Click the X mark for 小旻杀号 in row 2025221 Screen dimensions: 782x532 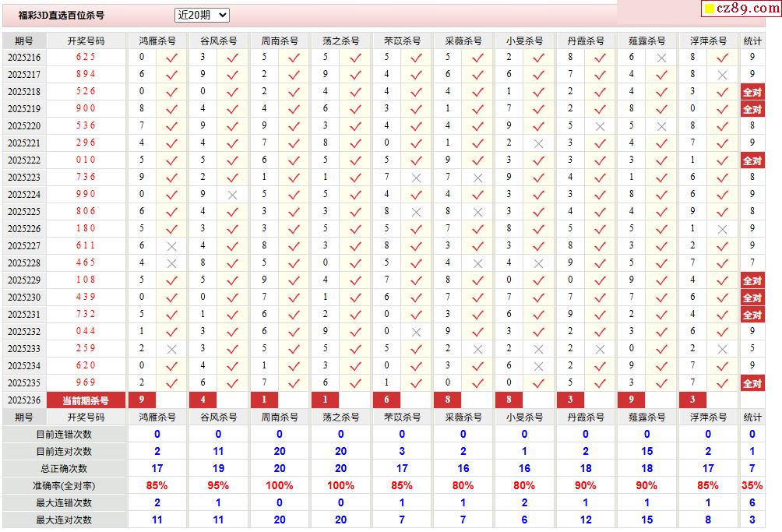539,144
